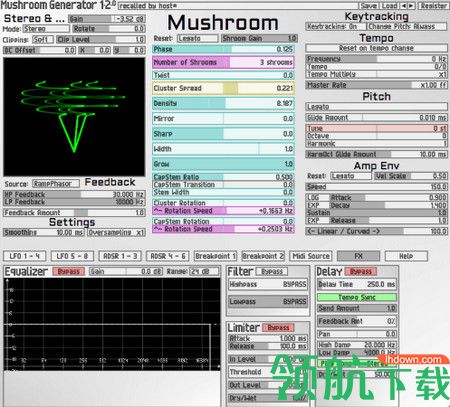Toggle the Equalizer Bypass button
Image resolution: width=450 pixels, height=407 pixels.
coord(68,271)
